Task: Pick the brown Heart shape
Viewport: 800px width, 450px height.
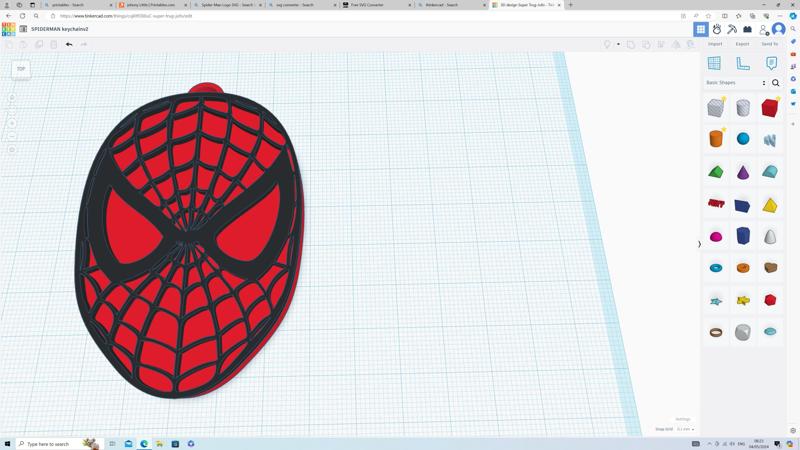Action: 770,267
